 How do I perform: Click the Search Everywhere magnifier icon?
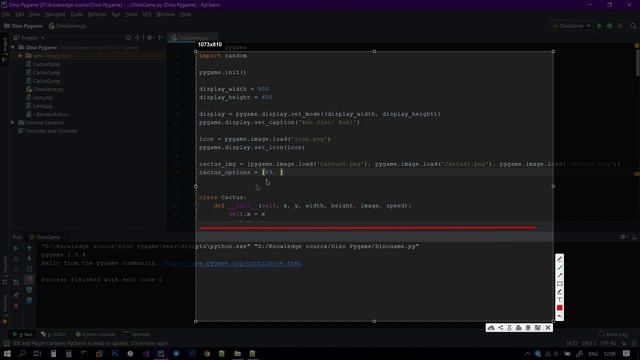click(x=633, y=26)
